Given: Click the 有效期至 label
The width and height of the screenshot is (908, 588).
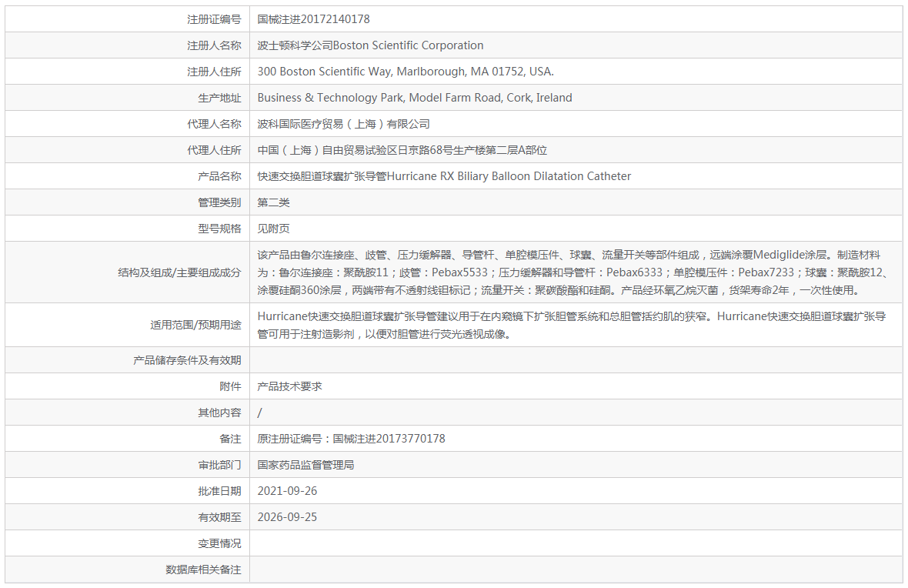Looking at the screenshot, I should click(219, 516).
